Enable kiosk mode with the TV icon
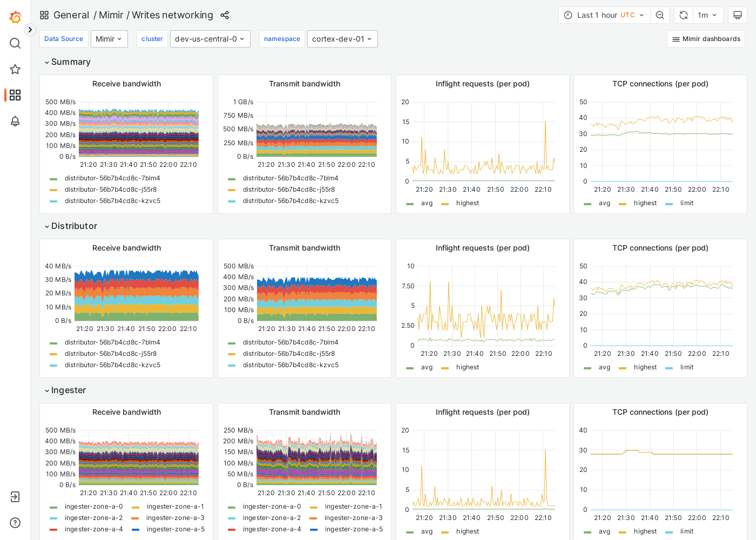This screenshot has height=540, width=756. point(738,15)
